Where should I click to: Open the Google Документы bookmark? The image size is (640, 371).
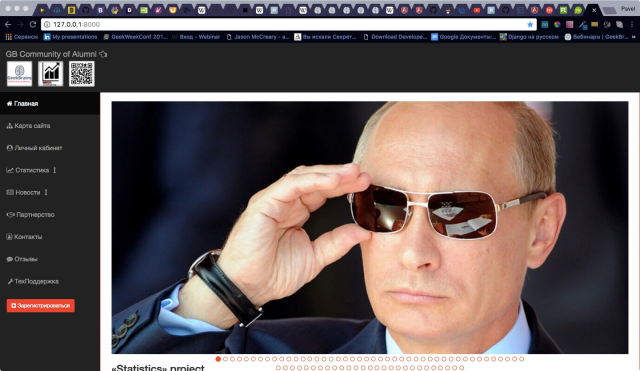coord(463,37)
